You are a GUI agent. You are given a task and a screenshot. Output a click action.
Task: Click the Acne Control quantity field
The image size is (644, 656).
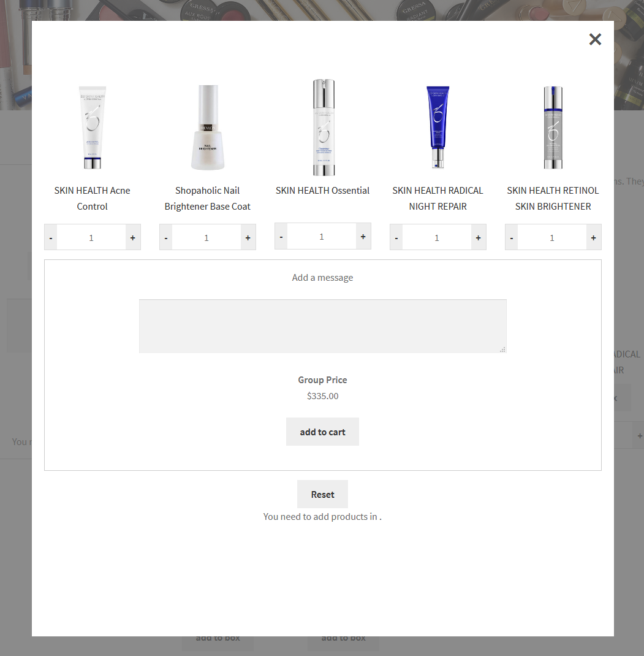pos(91,237)
